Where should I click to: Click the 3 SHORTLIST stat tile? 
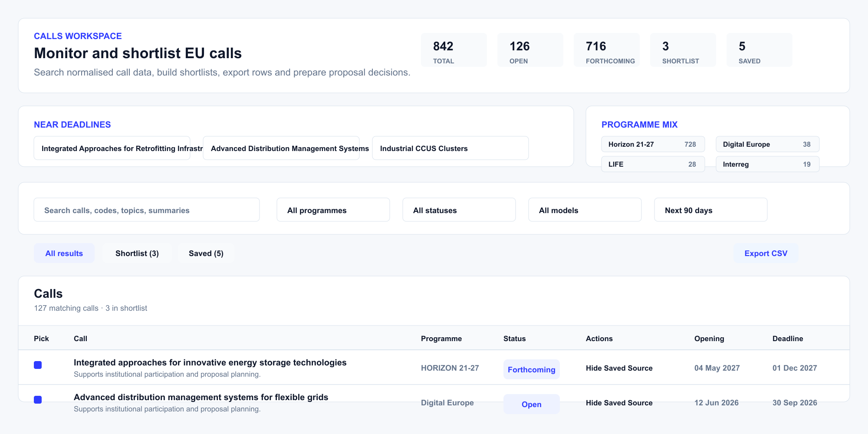point(683,50)
